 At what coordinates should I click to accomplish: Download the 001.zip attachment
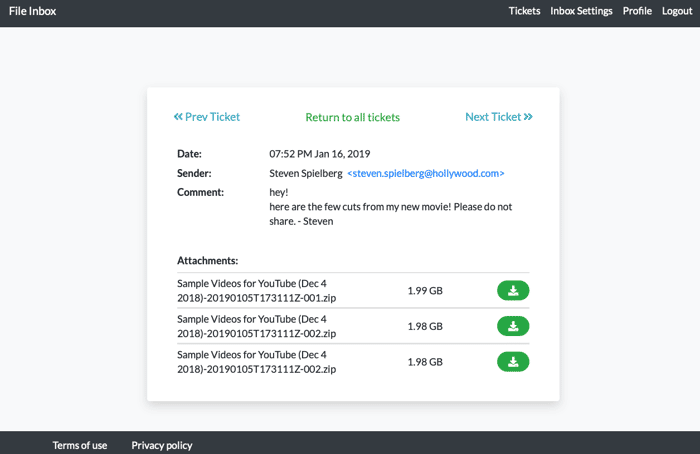(x=513, y=291)
